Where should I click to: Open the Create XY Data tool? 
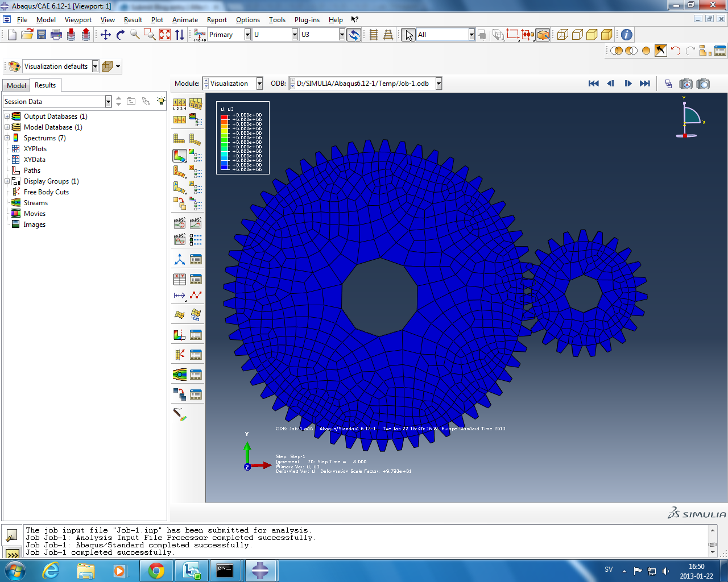(179, 279)
